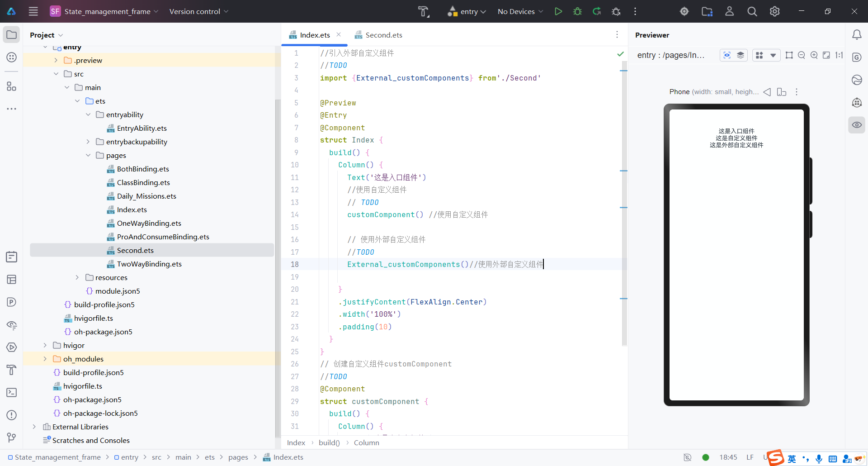Open Notifications bell icon

857,35
